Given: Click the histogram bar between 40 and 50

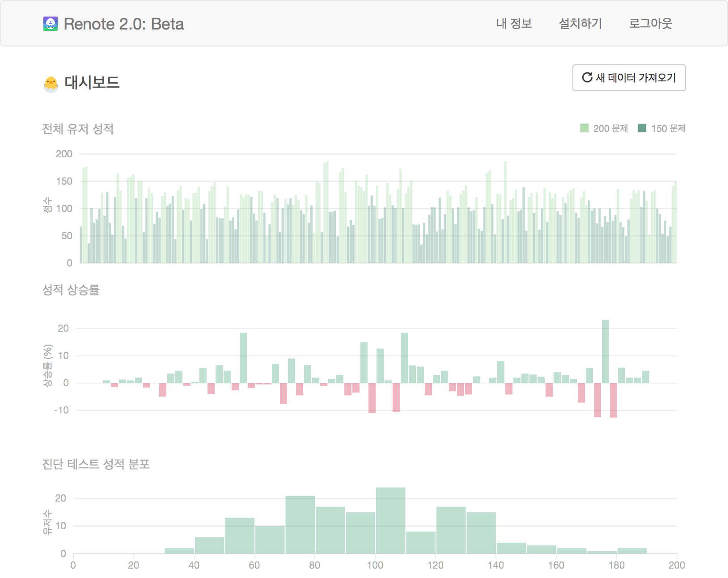Looking at the screenshot, I should coord(210,545).
